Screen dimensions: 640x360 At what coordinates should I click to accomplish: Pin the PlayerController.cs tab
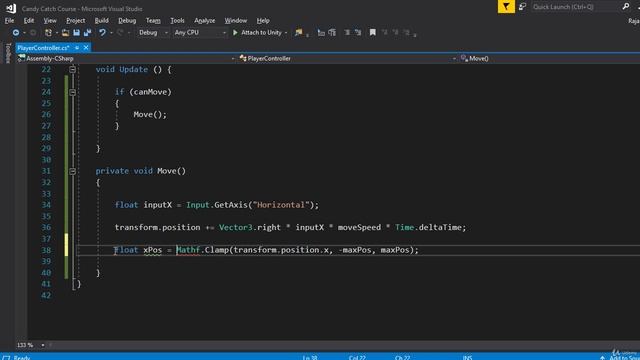[x=77, y=48]
